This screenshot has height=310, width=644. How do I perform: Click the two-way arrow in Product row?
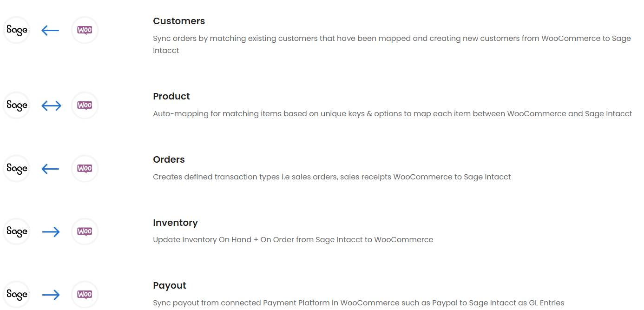[x=51, y=106]
